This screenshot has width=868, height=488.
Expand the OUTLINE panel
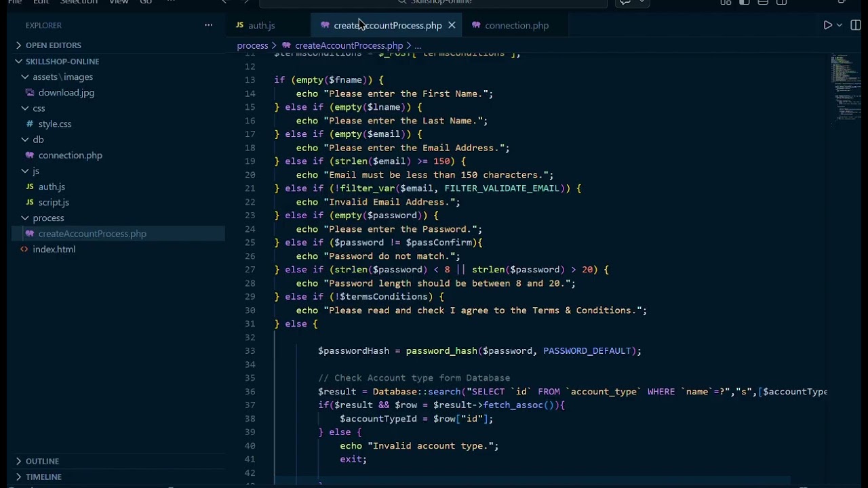point(19,461)
